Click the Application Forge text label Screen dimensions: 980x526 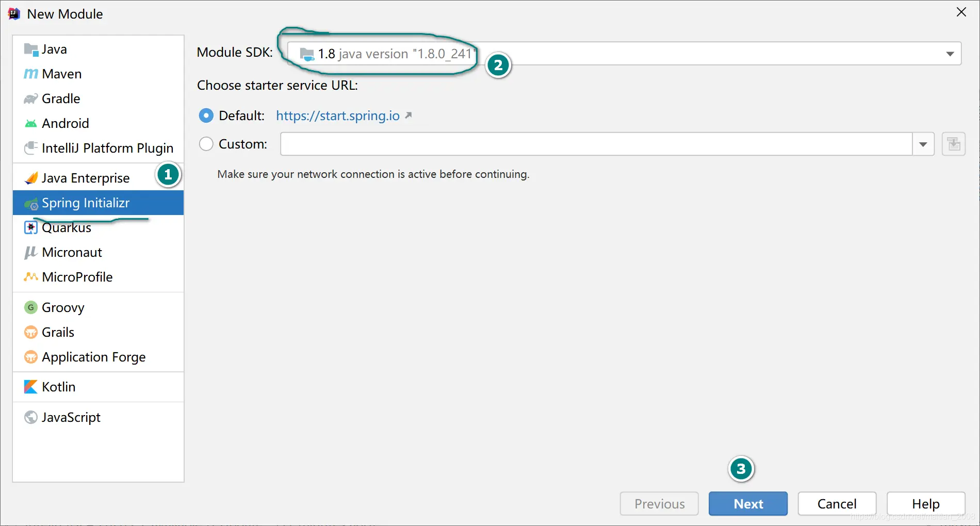click(94, 357)
